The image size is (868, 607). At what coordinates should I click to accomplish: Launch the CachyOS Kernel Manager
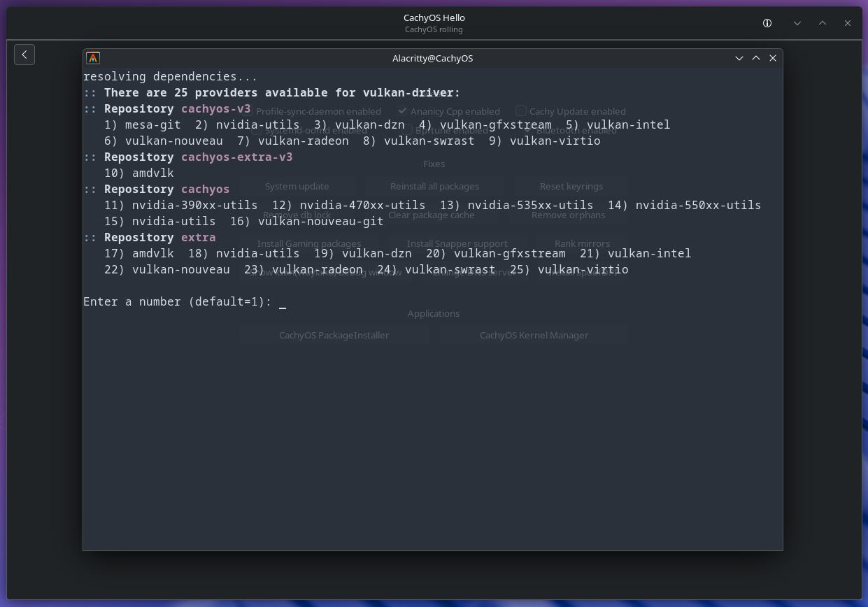(x=534, y=335)
